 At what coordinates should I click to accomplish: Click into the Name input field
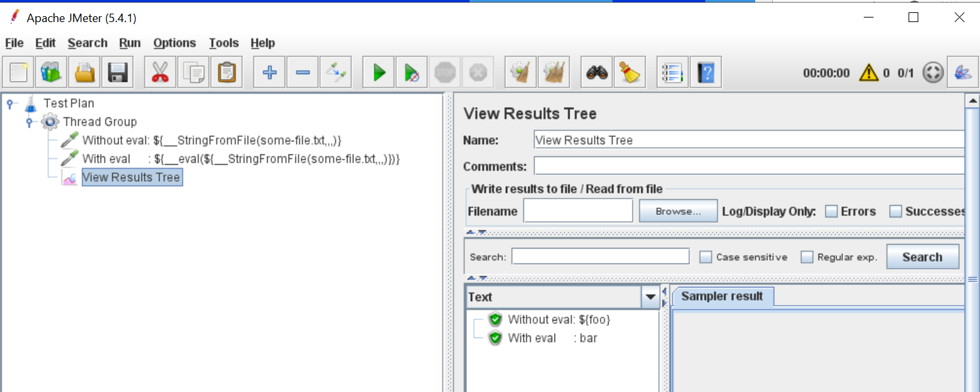(749, 140)
